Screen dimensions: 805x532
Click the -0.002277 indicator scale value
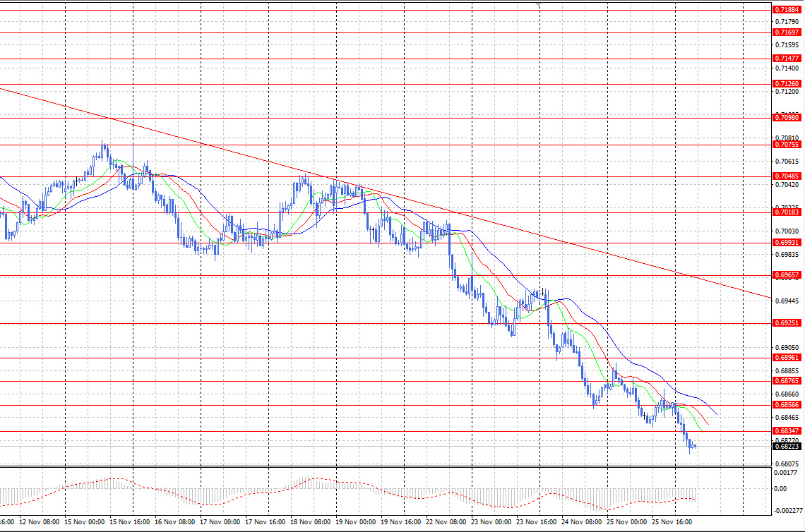[788, 510]
